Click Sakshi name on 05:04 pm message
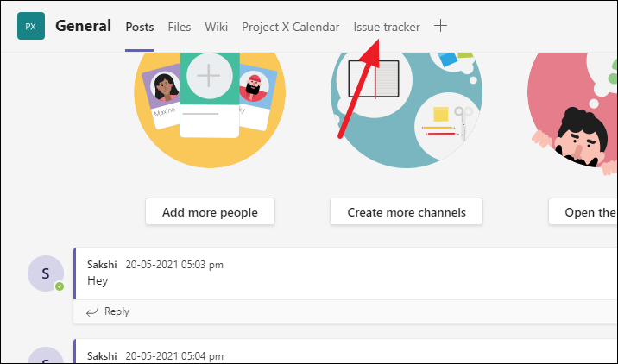The width and height of the screenshot is (618, 364). (x=102, y=356)
